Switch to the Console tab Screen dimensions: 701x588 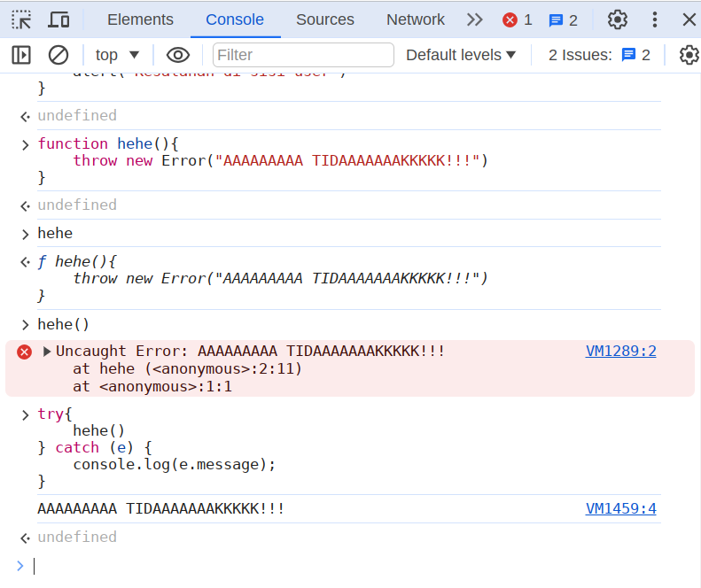point(235,19)
